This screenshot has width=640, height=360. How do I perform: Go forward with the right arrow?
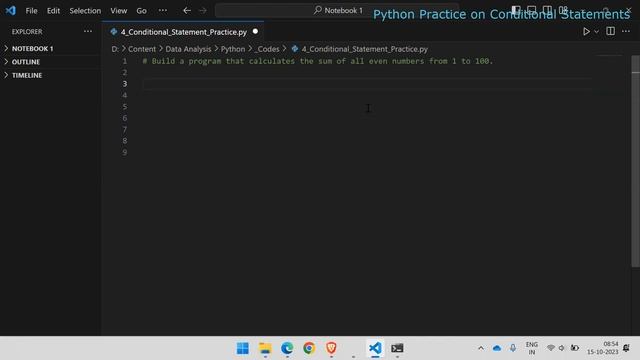point(203,10)
